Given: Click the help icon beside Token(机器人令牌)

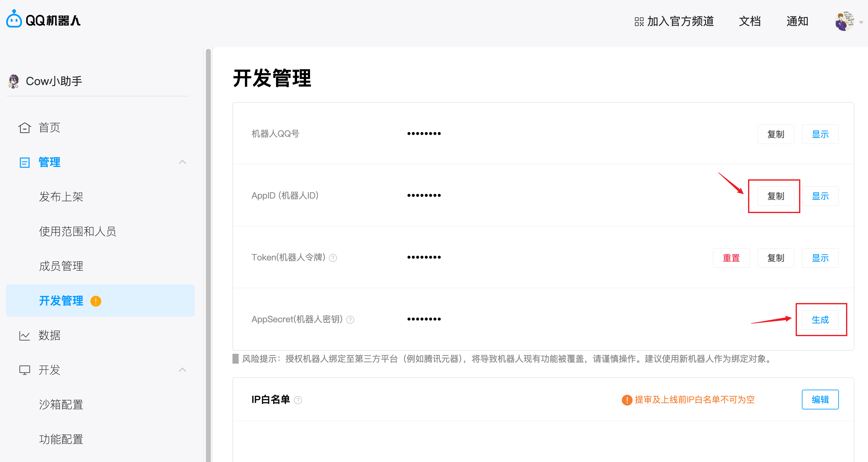Looking at the screenshot, I should coord(333,258).
